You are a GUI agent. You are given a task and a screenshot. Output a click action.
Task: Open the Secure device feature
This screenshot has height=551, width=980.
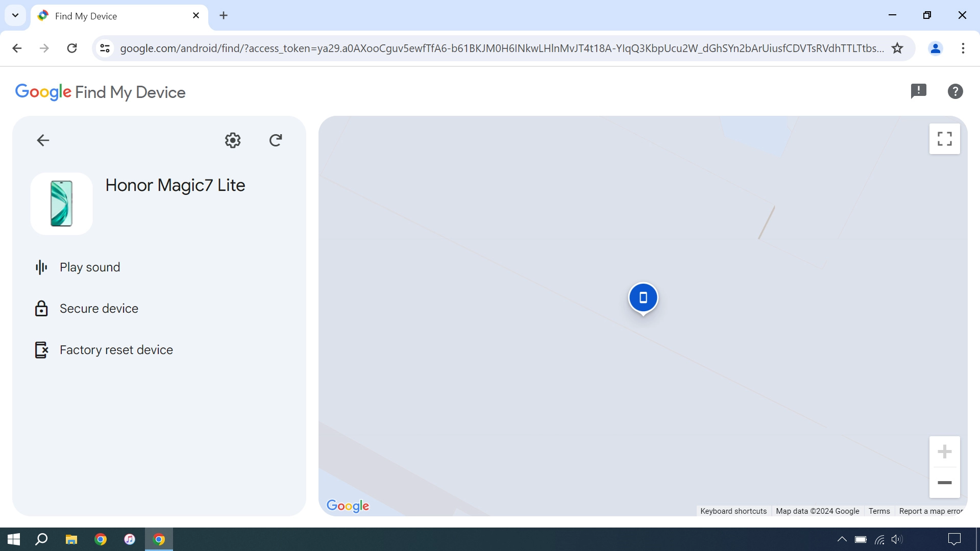click(x=99, y=308)
